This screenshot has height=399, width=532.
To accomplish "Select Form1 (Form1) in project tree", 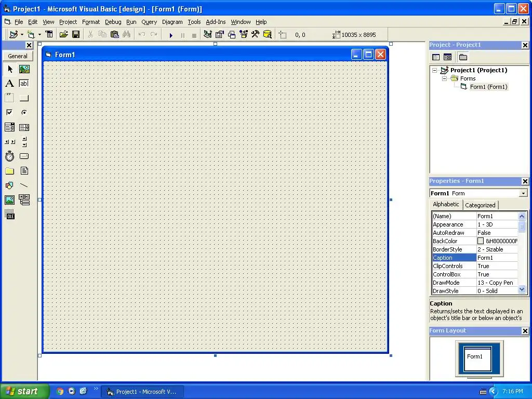I will [488, 87].
